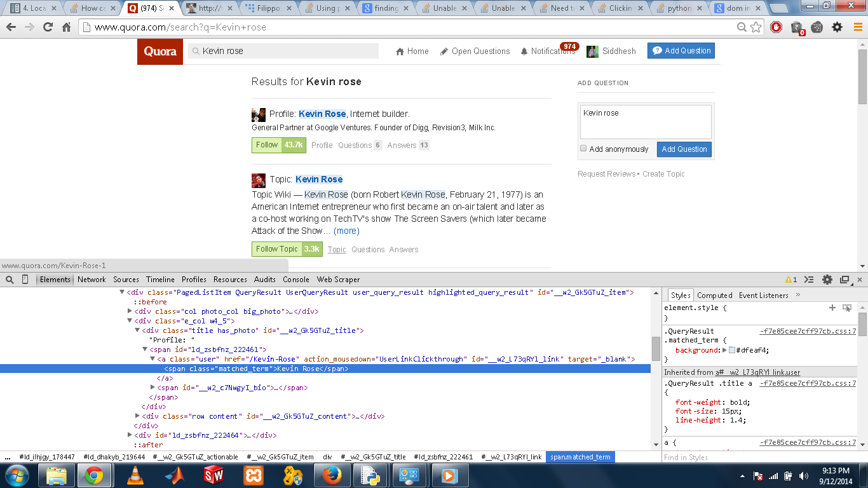Launch MATLAB from taskbar
Image resolution: width=868 pixels, height=488 pixels.
174,475
